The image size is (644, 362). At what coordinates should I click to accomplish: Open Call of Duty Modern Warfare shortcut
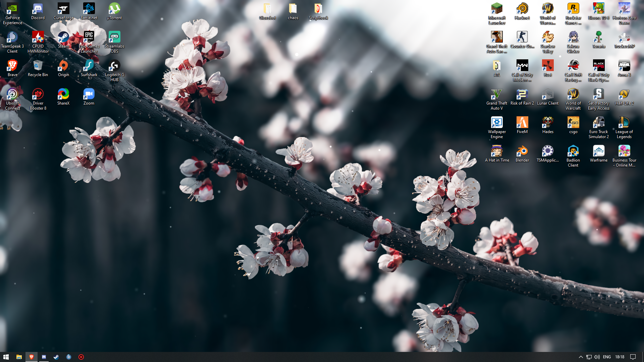[522, 70]
